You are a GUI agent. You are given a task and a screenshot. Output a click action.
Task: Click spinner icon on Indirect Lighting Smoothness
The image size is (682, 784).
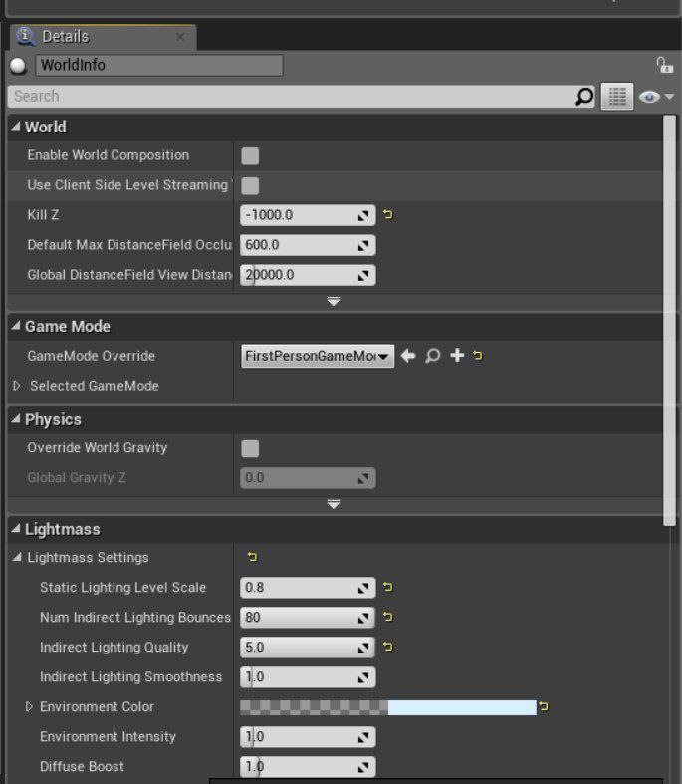(x=363, y=678)
